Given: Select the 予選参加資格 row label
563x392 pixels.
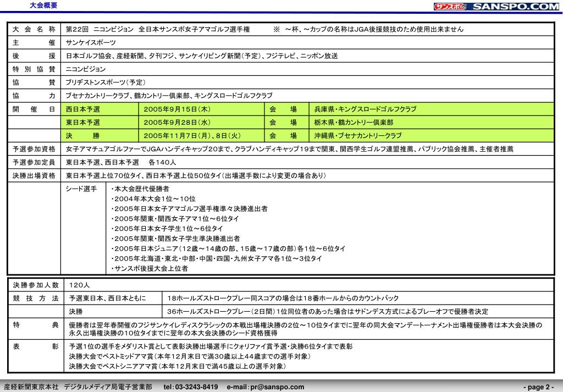Looking at the screenshot, I should (34, 149).
